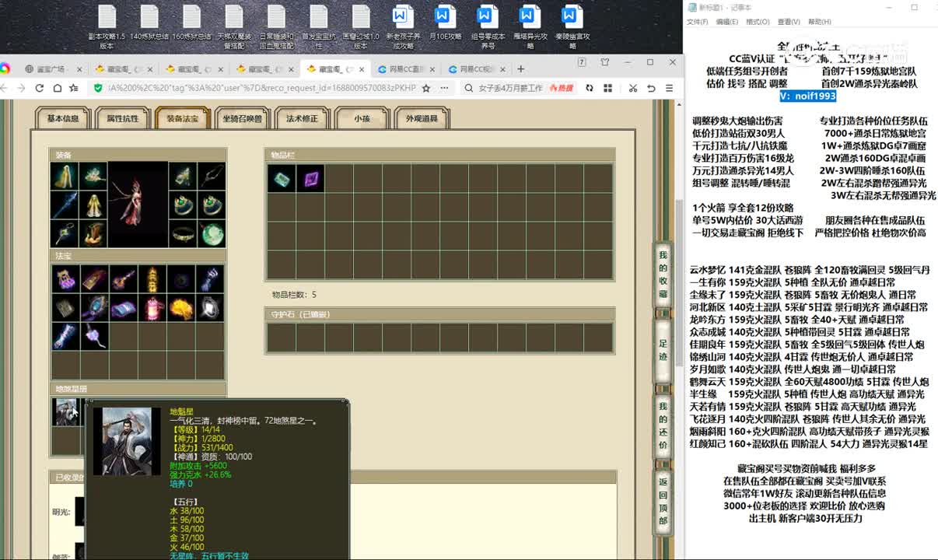938x560 pixels.
Task: Open the address bar more options (...) button
Action: 445,88
